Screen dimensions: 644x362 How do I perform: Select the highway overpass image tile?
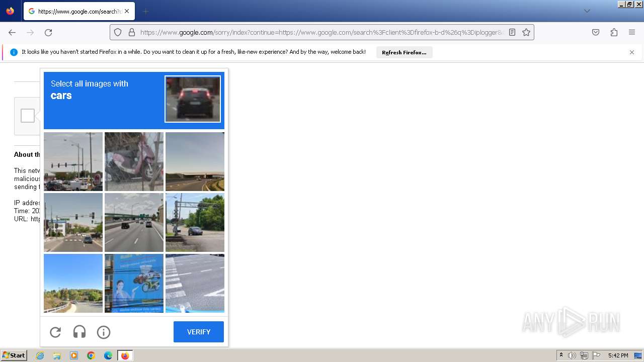195,161
